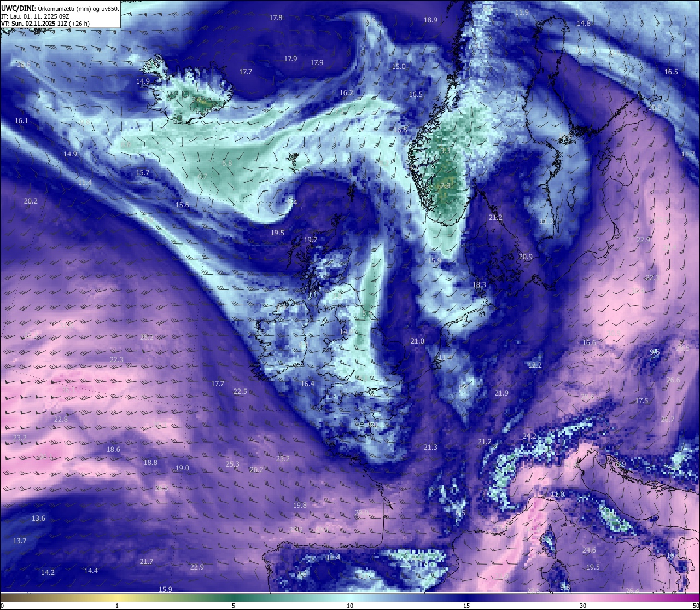Click the map value 22.8
Viewport: 700px width, 610px height.
[61, 420]
